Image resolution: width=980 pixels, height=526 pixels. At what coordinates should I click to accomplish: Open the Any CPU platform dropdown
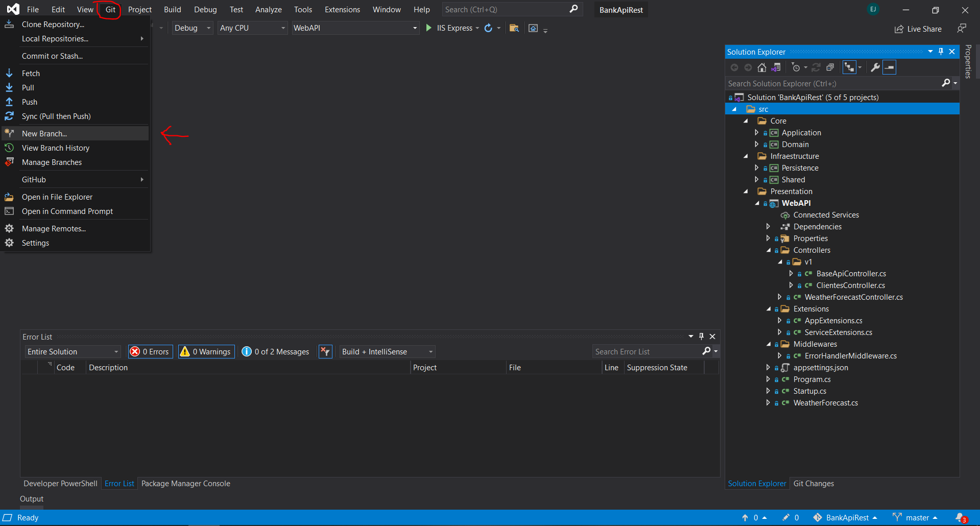tap(252, 28)
